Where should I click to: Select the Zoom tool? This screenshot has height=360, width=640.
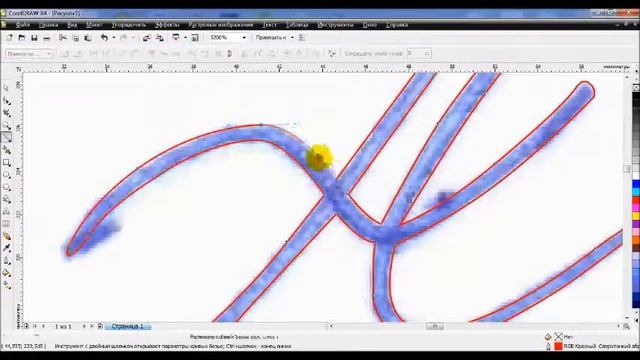coord(7,125)
